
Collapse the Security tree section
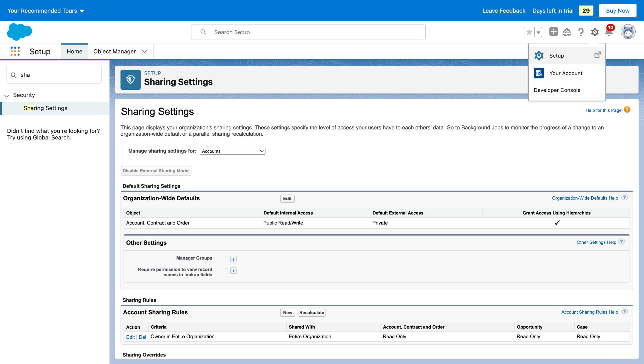coord(7,96)
